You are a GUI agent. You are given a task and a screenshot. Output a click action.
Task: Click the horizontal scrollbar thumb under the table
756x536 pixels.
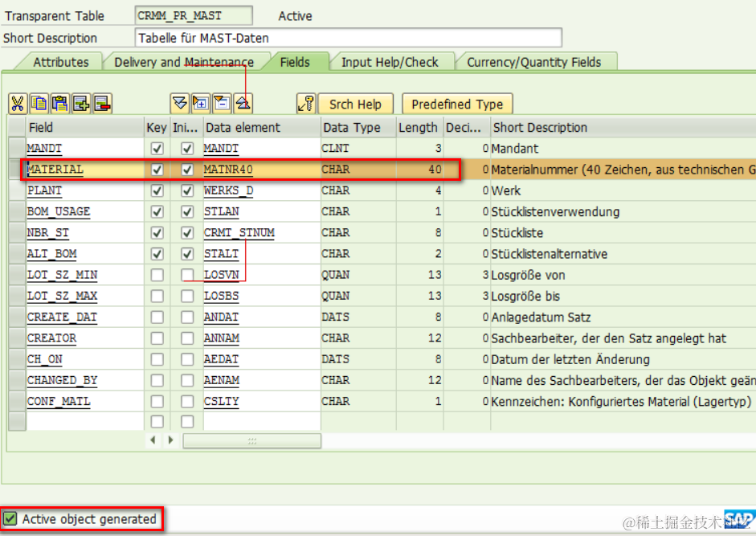pyautogui.click(x=251, y=440)
